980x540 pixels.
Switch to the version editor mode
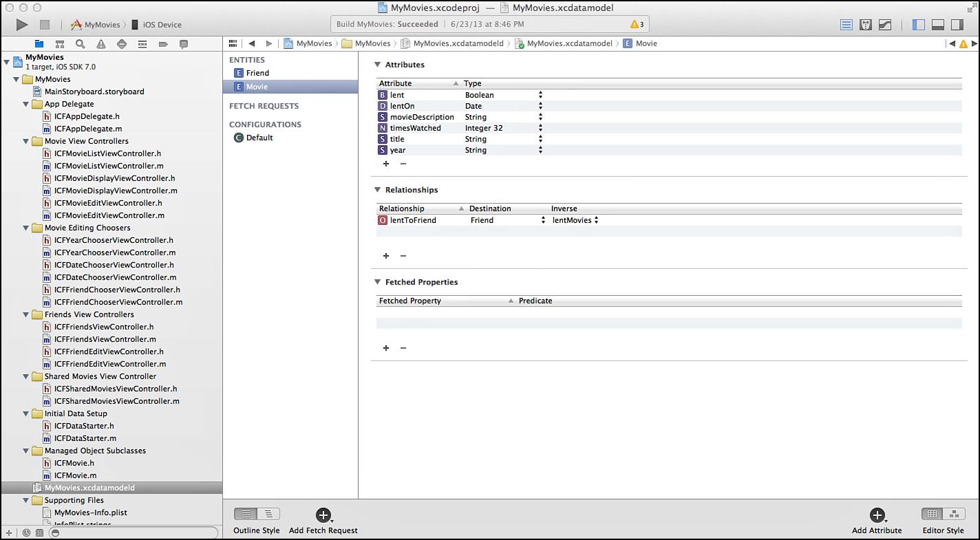tap(885, 25)
